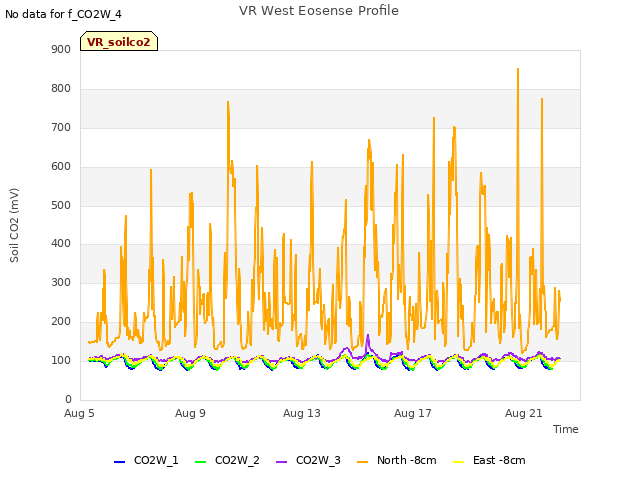
Task: Click the 900 y-axis tick label
Action: coord(61,49)
